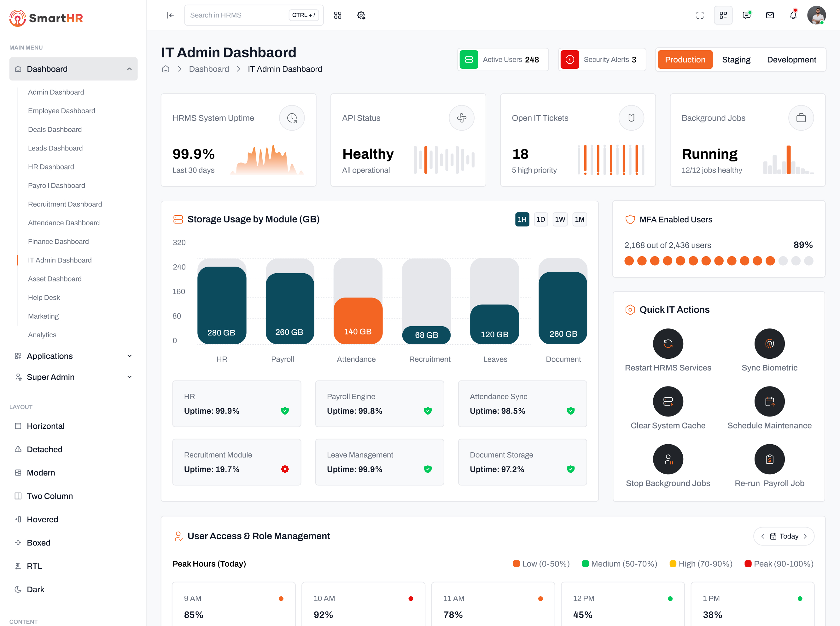Click the Dashboard breadcrumb link

pos(209,68)
